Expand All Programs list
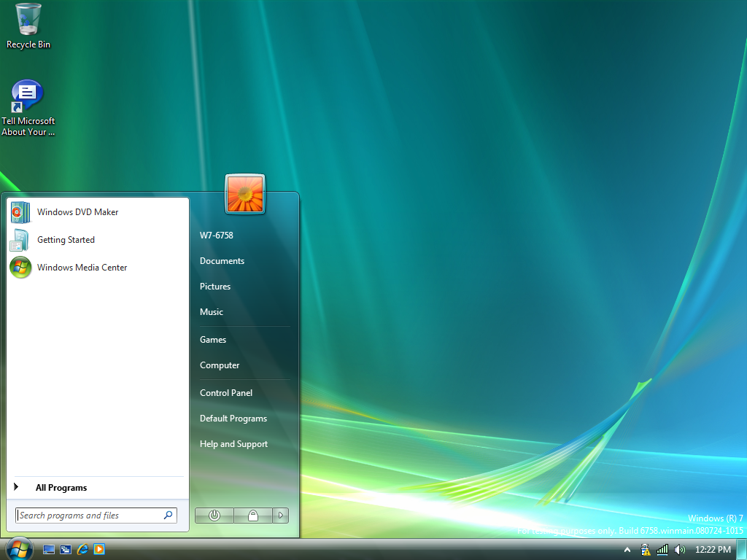Screen dimensions: 747x560 [x=61, y=488]
